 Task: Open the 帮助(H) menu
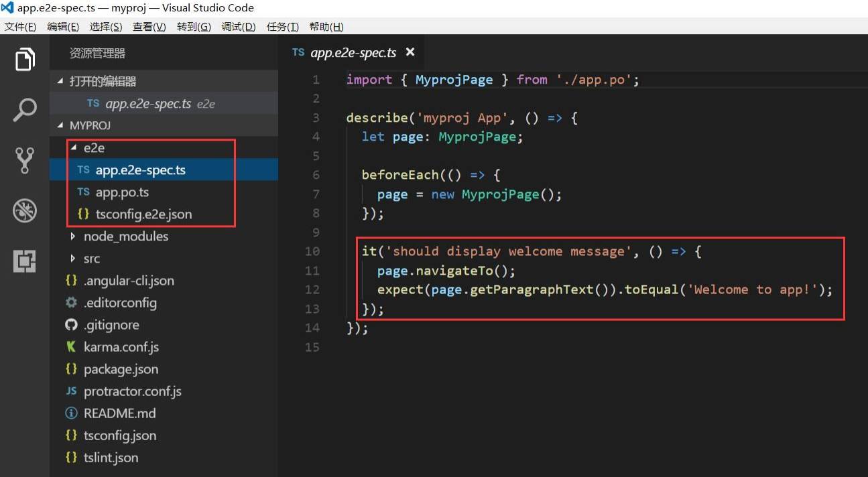pyautogui.click(x=326, y=27)
